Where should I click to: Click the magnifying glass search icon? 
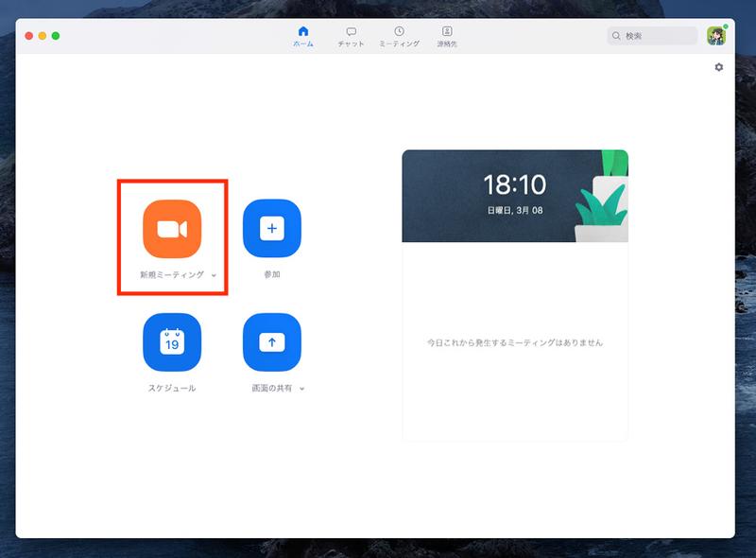pyautogui.click(x=616, y=36)
